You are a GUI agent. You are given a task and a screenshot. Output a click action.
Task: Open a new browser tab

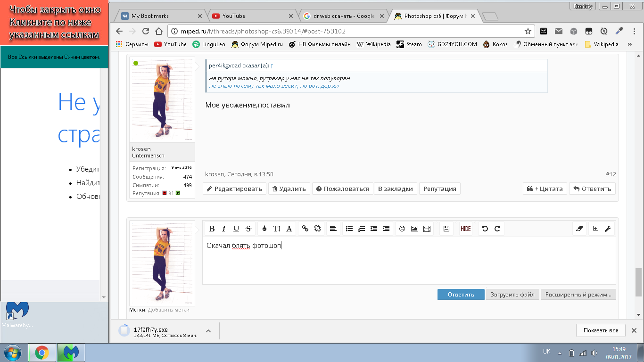[491, 16]
